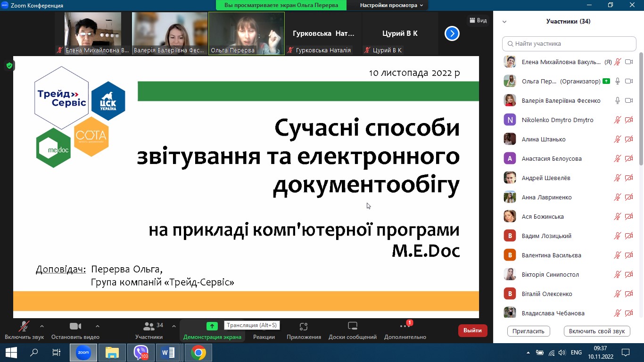Screen dimensions: 644x362
Task: Click the participants list scrollbar
Action: (x=641, y=109)
